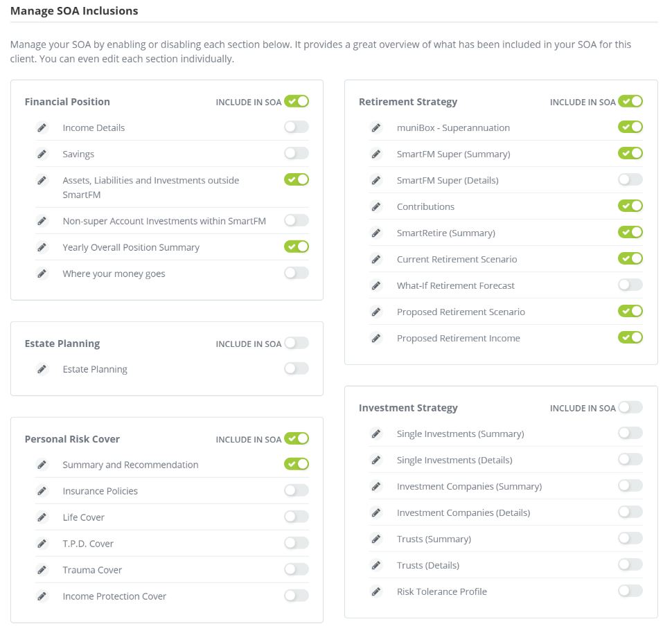Screen dimensions: 672x633
Task: Open editor for Estate Planning item pencil
Action: tap(42, 369)
